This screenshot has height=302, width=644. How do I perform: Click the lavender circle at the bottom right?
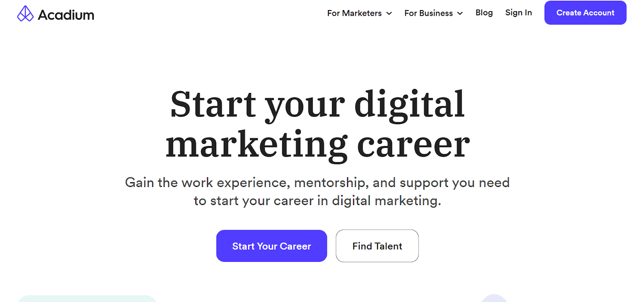tap(494, 298)
